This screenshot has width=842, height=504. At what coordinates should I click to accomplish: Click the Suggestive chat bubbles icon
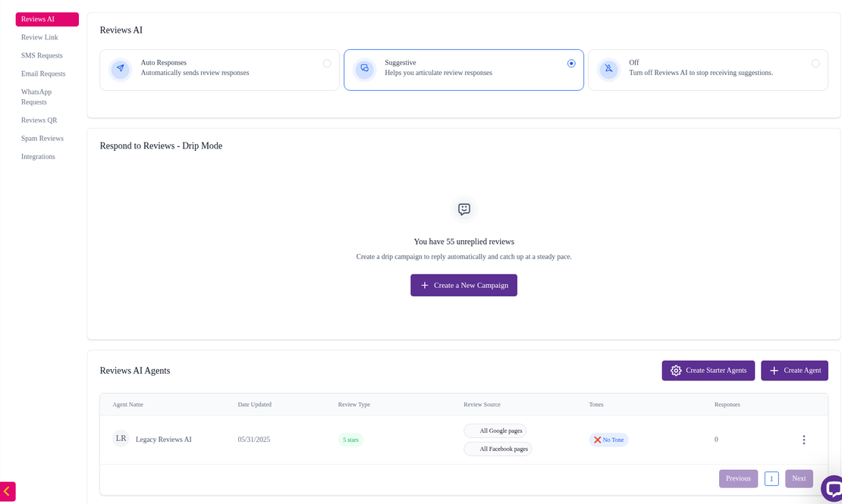(x=365, y=69)
